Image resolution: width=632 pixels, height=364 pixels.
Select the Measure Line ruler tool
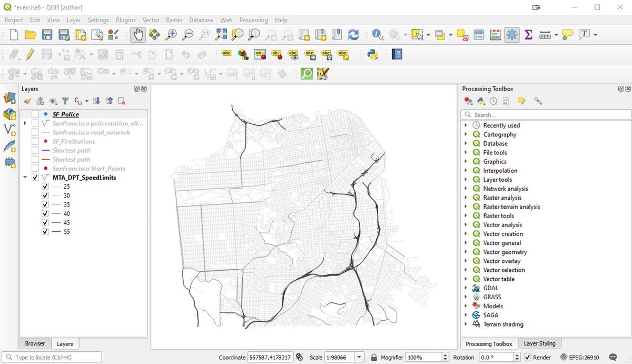[545, 35]
